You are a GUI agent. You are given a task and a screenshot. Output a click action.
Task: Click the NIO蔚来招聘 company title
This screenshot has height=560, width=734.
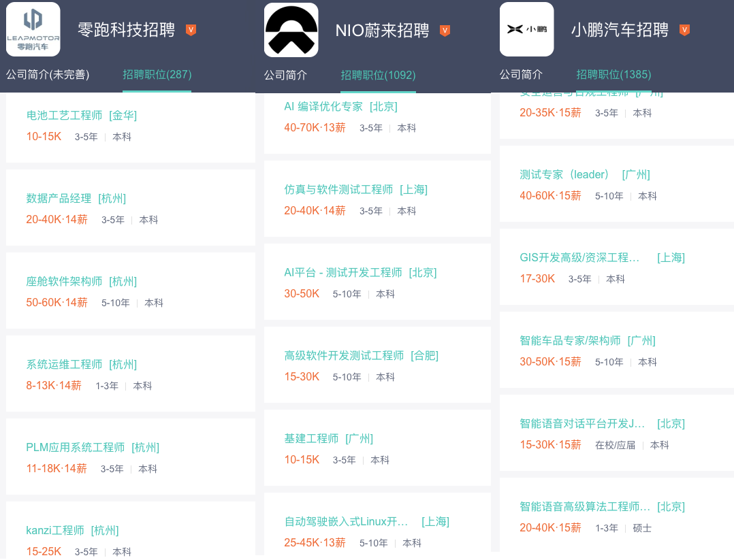coord(383,31)
